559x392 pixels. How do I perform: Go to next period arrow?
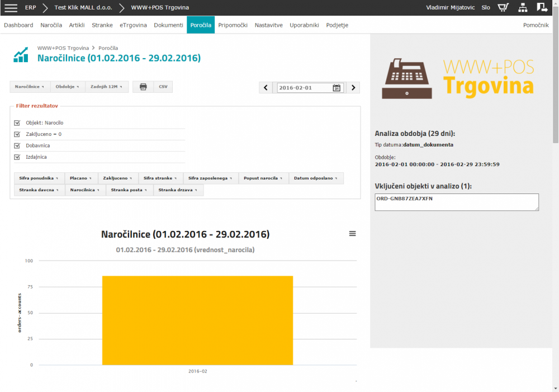[x=353, y=88]
